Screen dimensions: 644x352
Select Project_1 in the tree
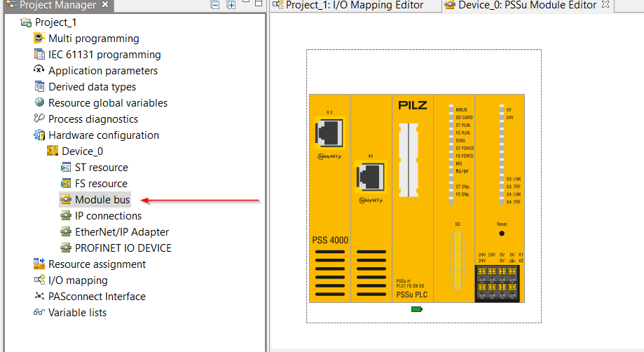pyautogui.click(x=55, y=22)
